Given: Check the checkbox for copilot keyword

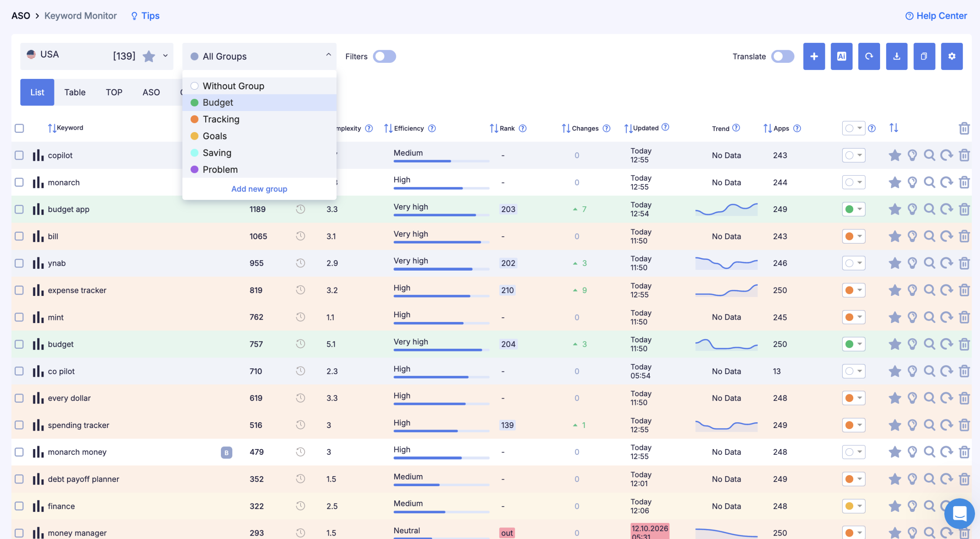Looking at the screenshot, I should pyautogui.click(x=19, y=155).
